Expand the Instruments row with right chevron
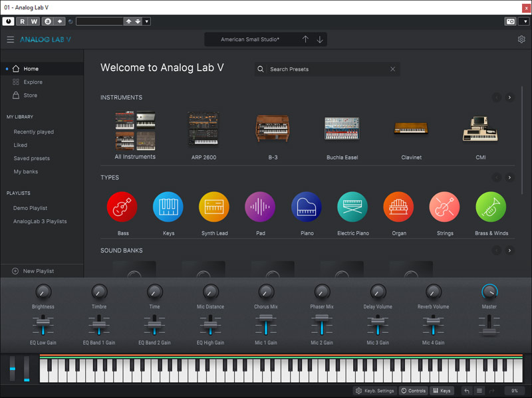 pos(510,98)
